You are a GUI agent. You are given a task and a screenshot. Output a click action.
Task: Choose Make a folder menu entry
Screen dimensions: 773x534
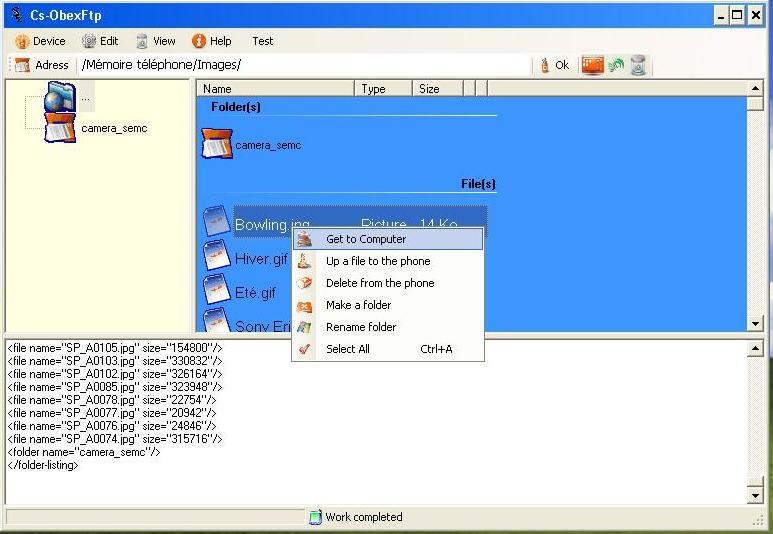click(358, 305)
